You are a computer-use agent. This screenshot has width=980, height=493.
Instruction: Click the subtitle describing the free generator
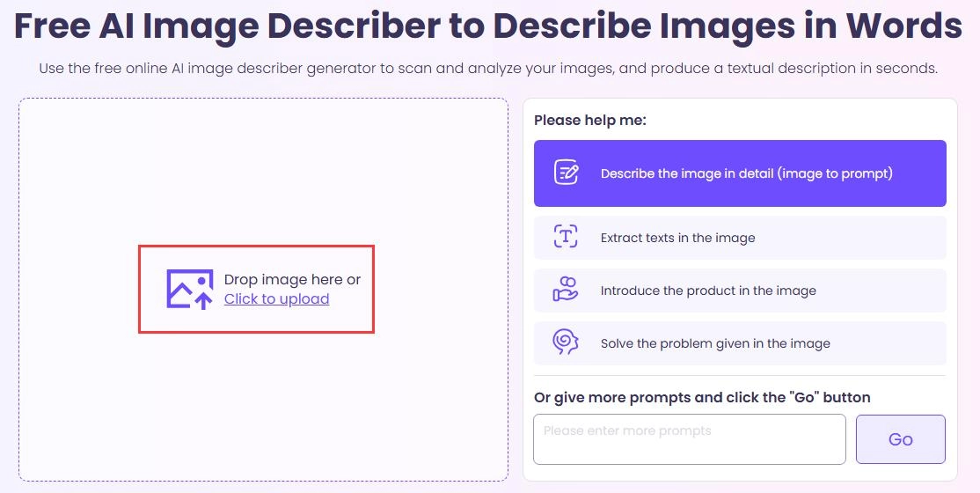tap(488, 68)
